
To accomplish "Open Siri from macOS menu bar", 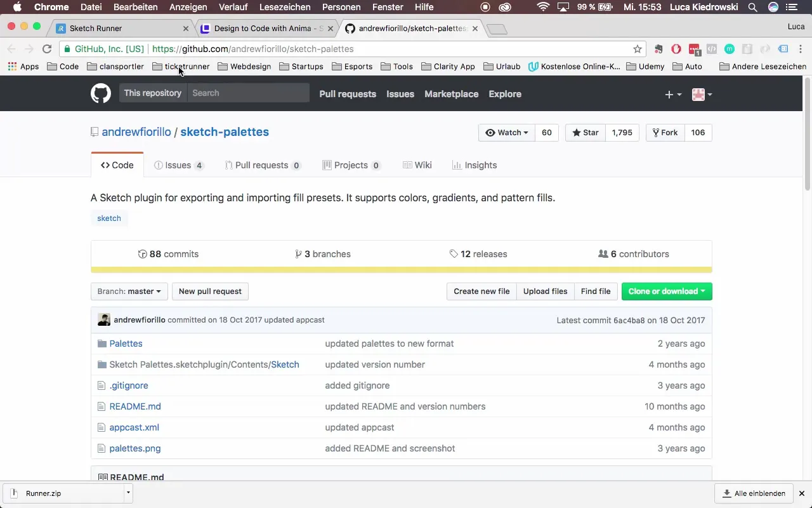I will point(773,7).
